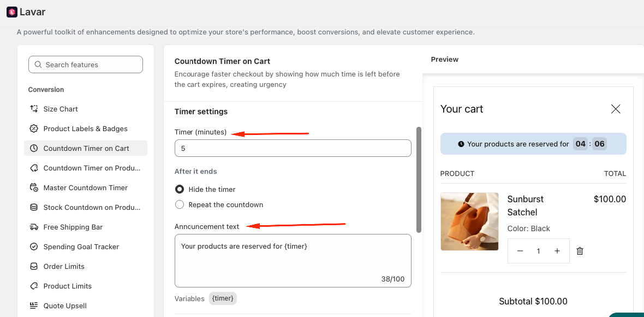Click the 04 minutes timer digit box
This screenshot has height=317, width=644.
pos(580,144)
